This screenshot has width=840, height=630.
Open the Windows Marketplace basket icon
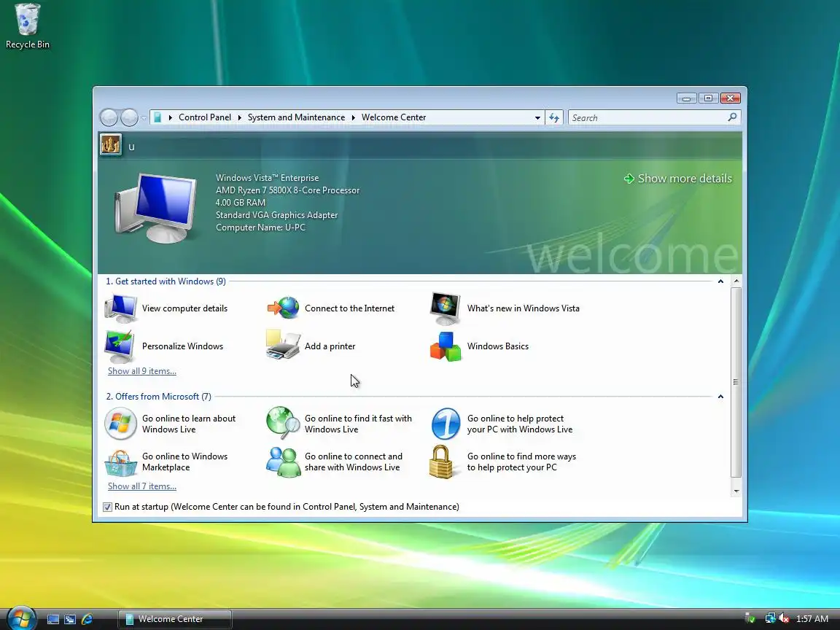tap(120, 462)
